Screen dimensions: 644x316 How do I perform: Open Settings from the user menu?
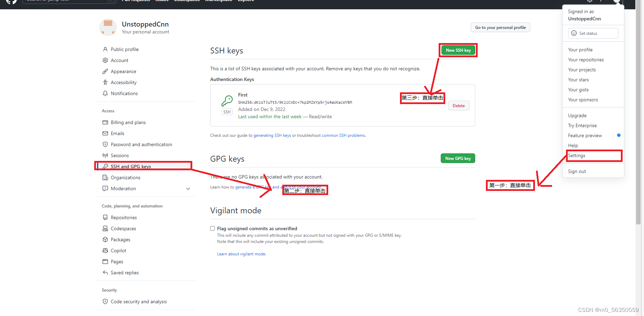pos(577,155)
